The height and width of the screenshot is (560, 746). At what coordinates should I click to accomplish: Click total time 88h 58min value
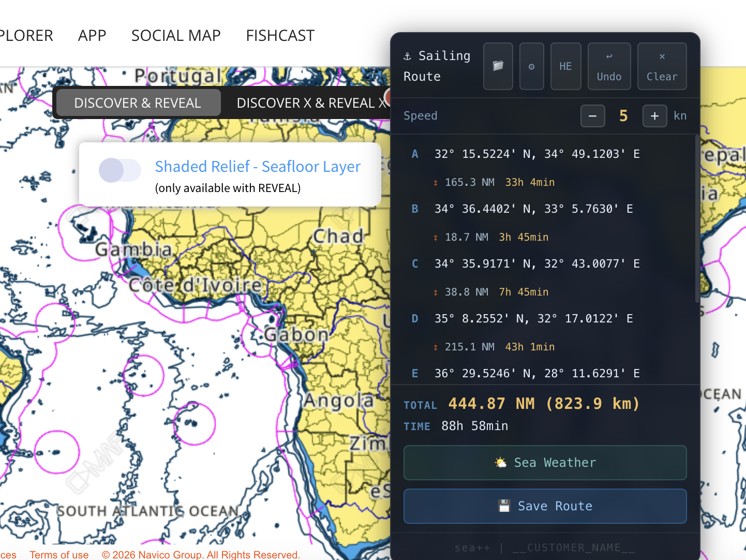[474, 426]
